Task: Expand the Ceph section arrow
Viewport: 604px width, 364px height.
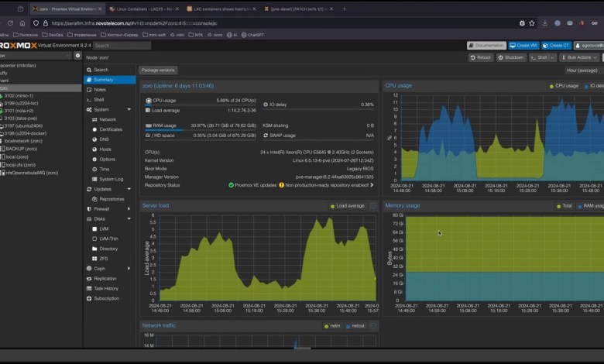Action: (129, 269)
